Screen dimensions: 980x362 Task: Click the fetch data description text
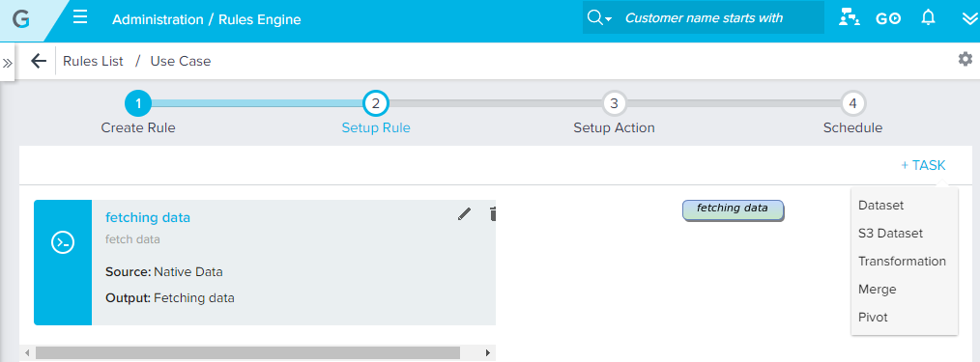[x=132, y=239]
